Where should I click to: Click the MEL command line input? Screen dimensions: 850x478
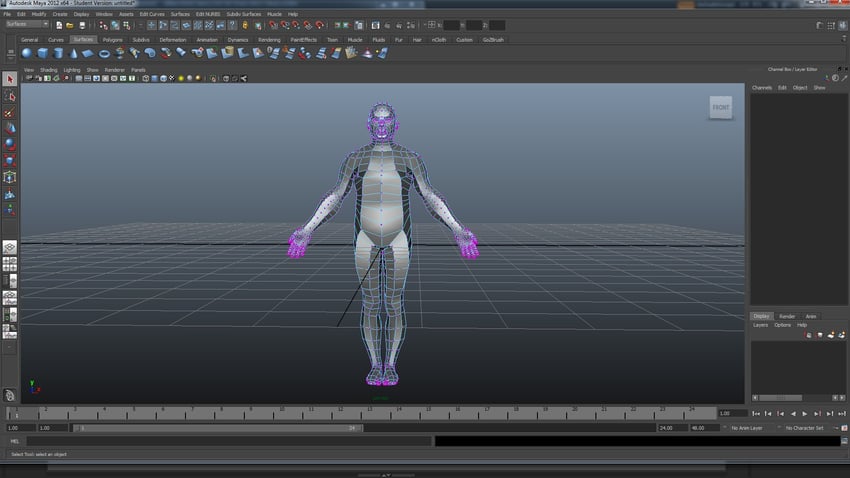[229, 441]
